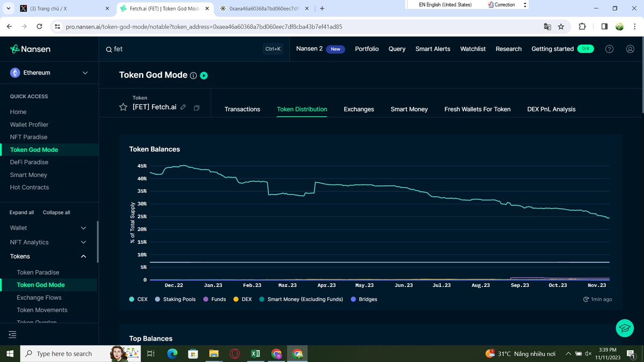
Task: Open a new browser tab
Action: (x=322, y=9)
